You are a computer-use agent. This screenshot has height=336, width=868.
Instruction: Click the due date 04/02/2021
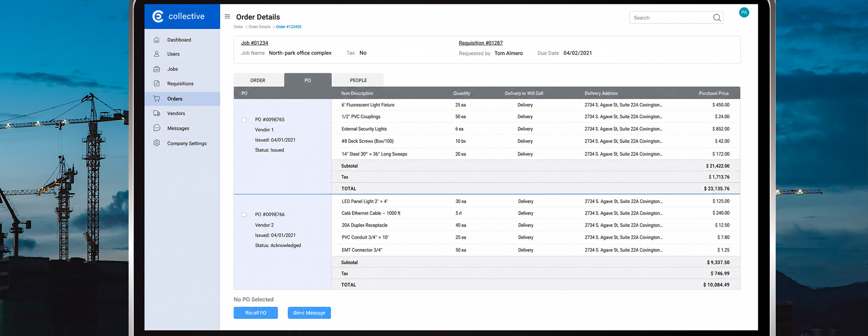pyautogui.click(x=578, y=53)
